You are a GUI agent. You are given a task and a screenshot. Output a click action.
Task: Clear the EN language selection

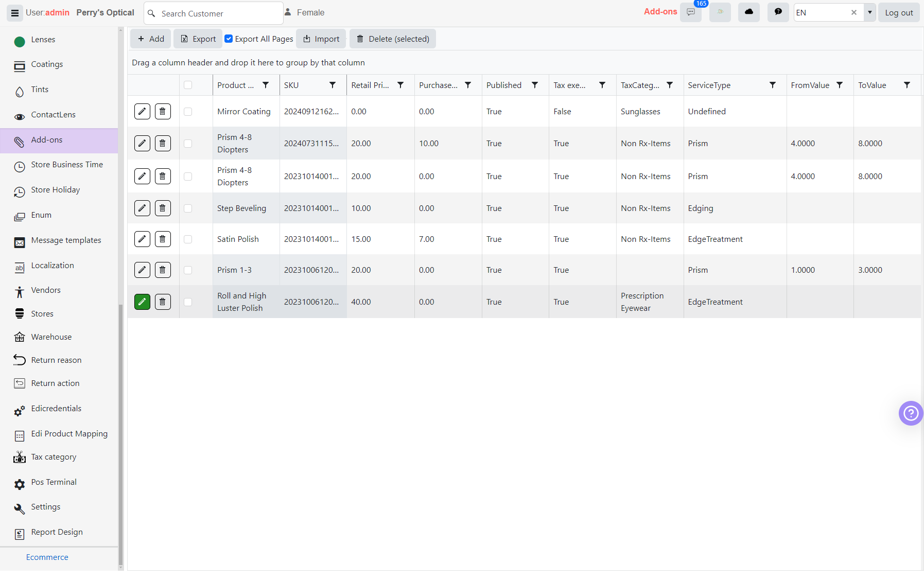854,12
